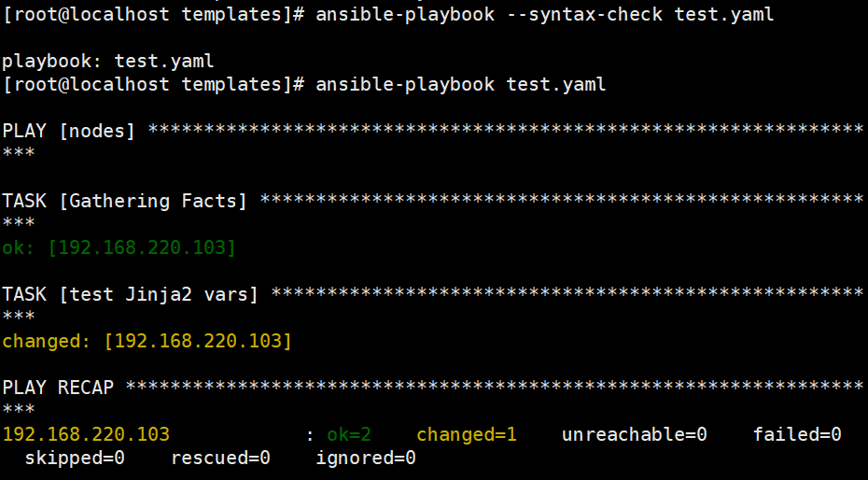Click the 'failed=0' recap value
Viewport: 868px width, 480px height.
click(796, 434)
